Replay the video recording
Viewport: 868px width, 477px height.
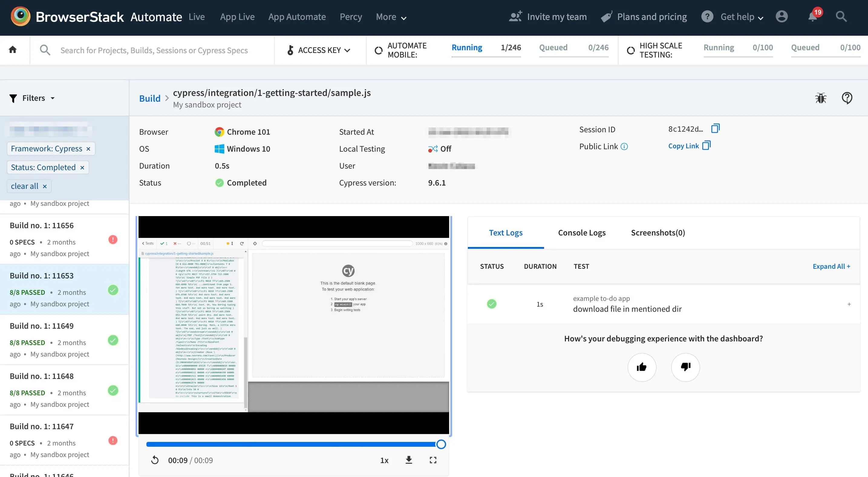click(x=155, y=460)
